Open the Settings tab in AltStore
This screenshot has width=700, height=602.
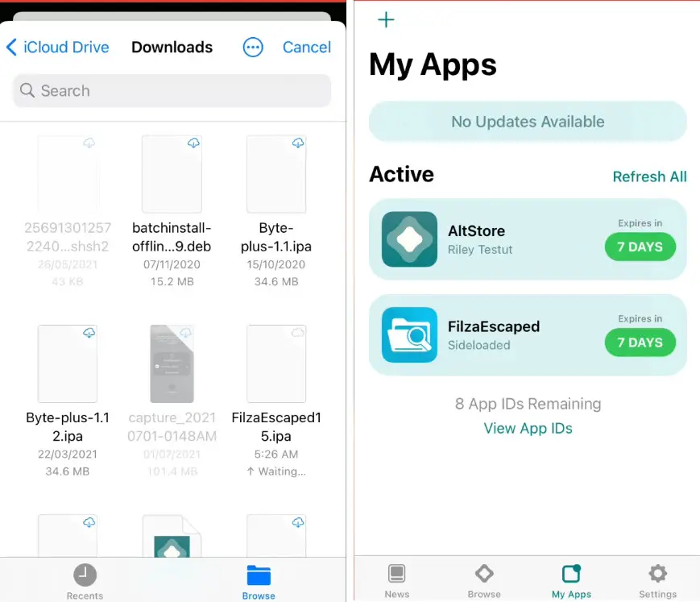658,581
